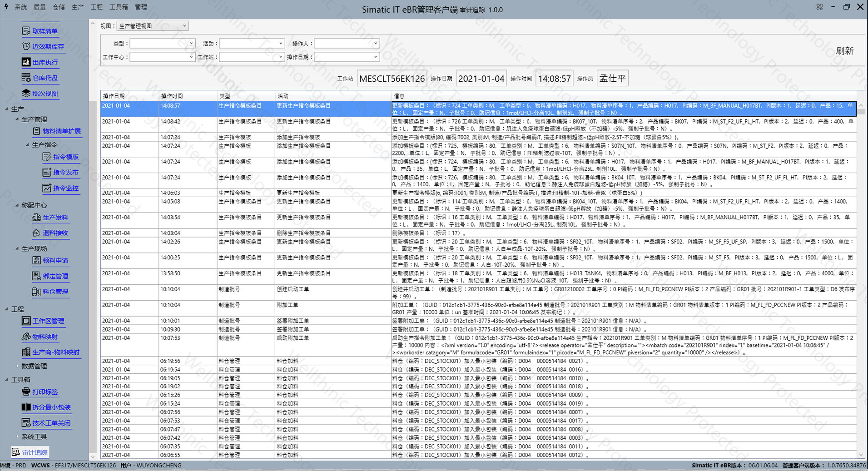Open the 批次视图 layers icon
This screenshot has height=471, width=868.
[x=26, y=93]
